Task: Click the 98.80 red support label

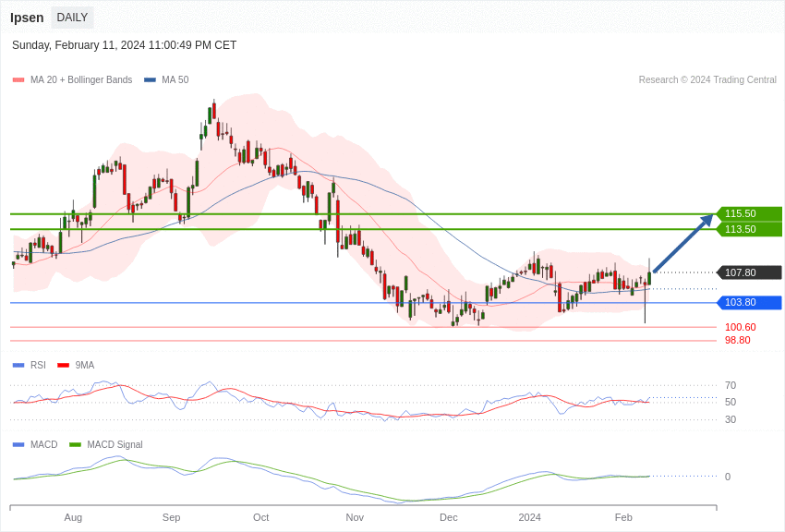Action: point(737,340)
